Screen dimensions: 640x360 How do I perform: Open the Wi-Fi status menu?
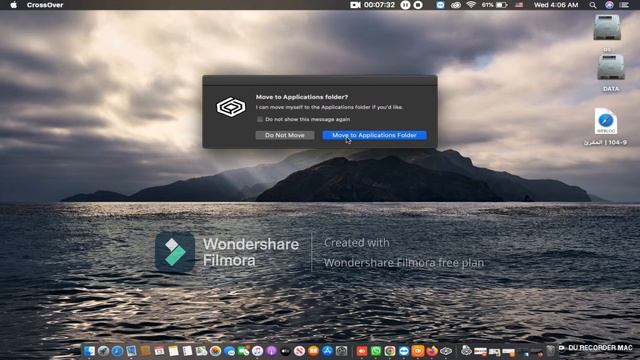pyautogui.click(x=471, y=5)
